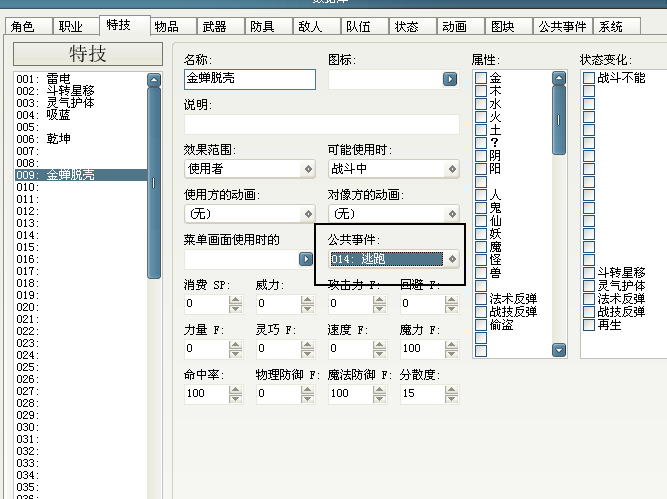Select skill 004: 吸蓝 in list
Viewport: 667px width, 499px height.
[81, 115]
